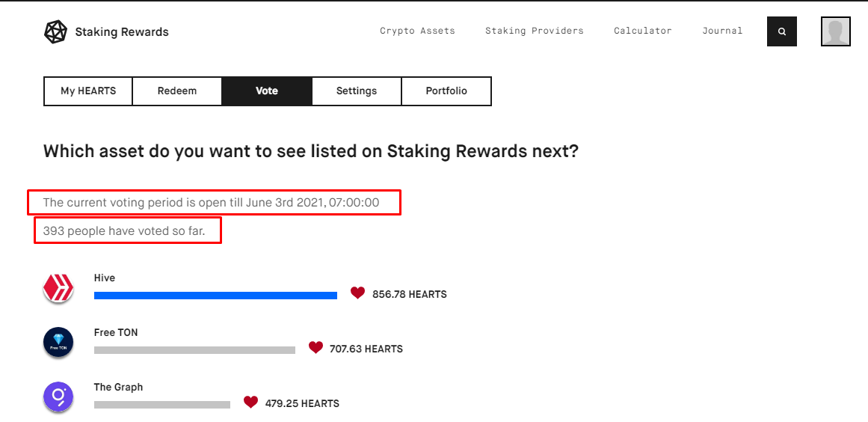Open the Staking Providers nav link

535,31
